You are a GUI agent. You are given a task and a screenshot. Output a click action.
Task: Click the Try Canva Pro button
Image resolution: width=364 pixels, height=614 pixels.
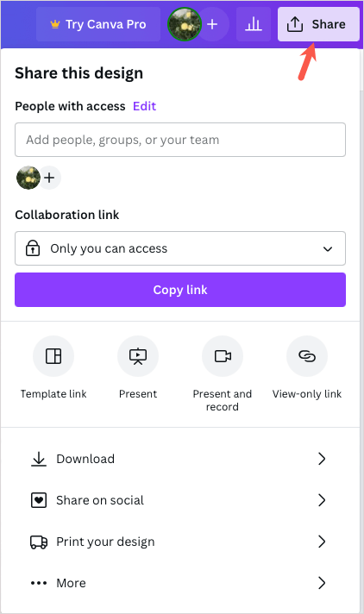click(98, 24)
